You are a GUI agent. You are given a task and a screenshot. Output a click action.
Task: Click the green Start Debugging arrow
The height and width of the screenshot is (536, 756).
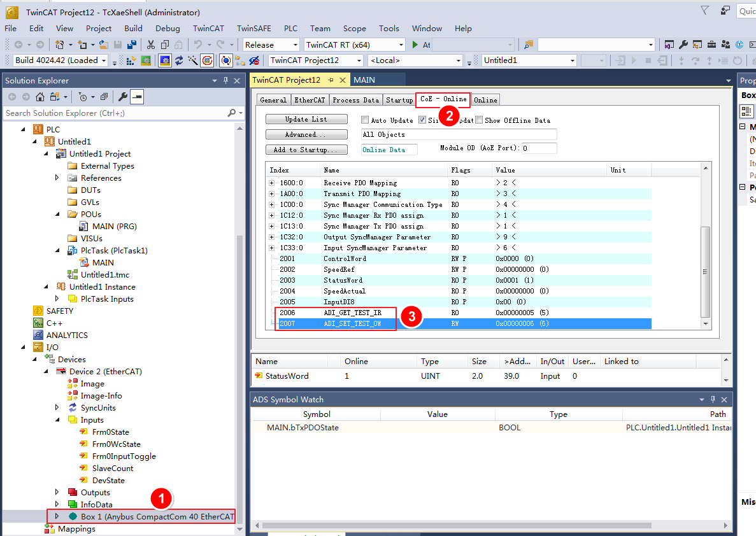tap(415, 45)
